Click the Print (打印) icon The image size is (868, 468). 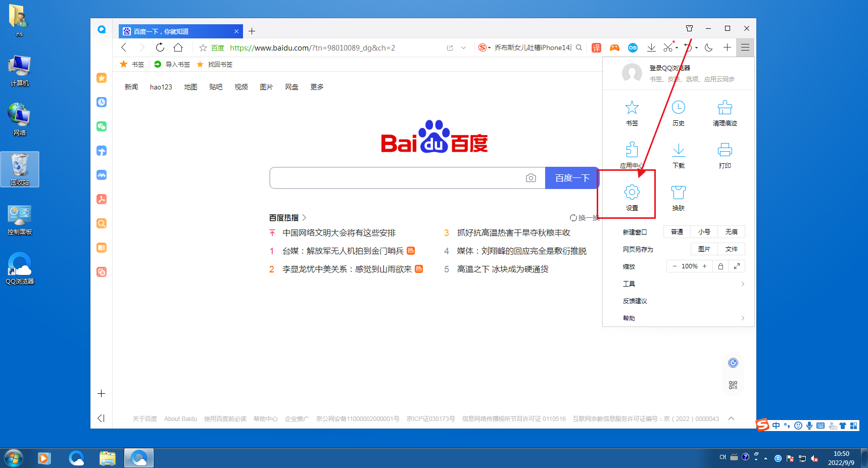[725, 150]
